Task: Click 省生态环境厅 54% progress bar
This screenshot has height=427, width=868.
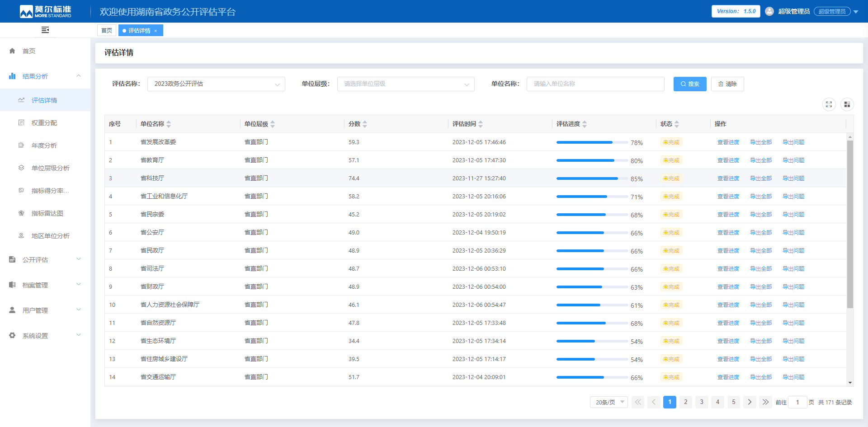Action: (592, 341)
